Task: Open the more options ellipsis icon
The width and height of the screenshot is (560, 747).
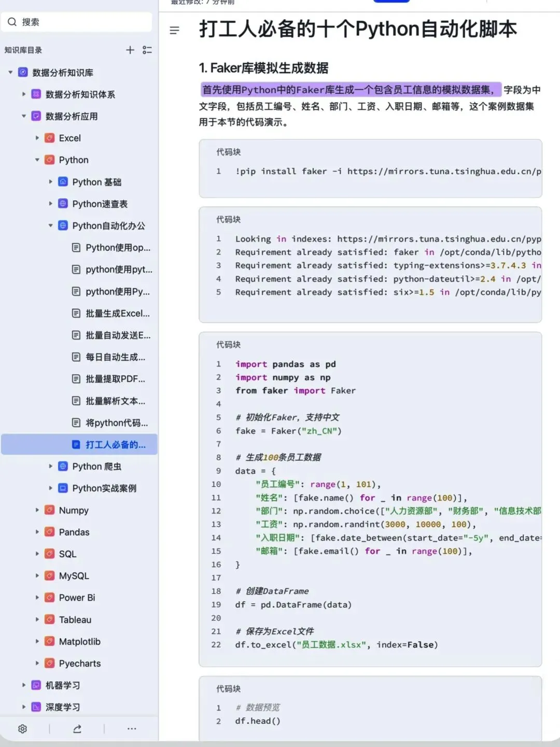Action: point(132,729)
